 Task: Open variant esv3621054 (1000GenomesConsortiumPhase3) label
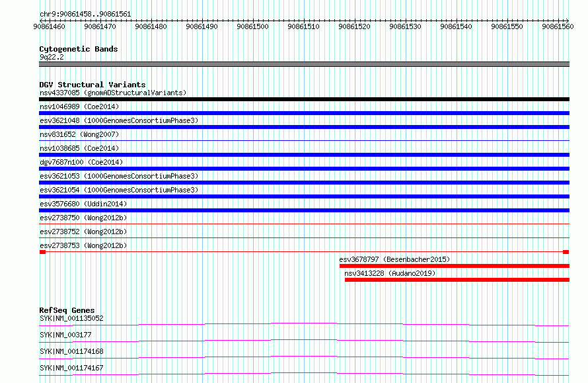click(119, 190)
